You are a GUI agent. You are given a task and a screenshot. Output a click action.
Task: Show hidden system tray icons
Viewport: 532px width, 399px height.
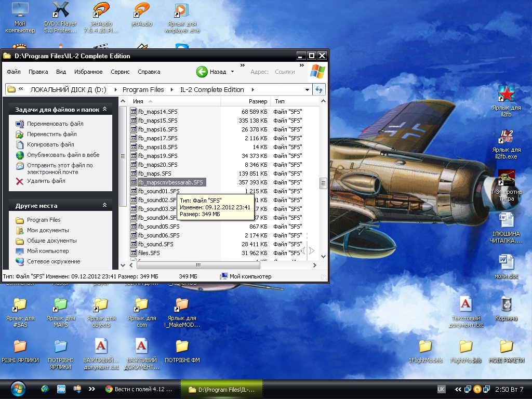coord(458,389)
